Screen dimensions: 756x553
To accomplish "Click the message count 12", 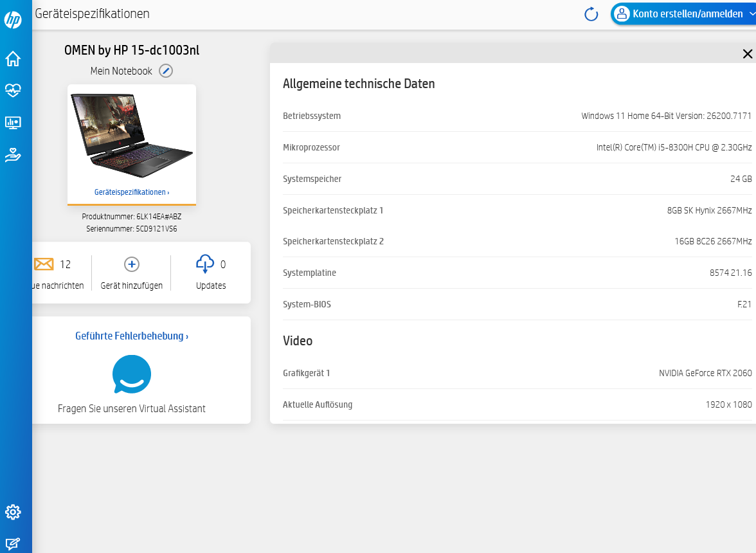I will (x=65, y=264).
